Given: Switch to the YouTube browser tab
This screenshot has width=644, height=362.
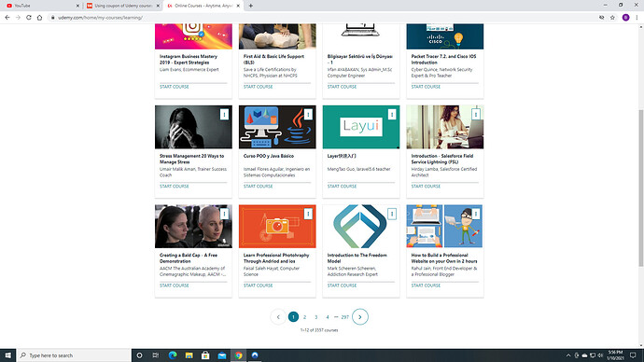Looking at the screenshot, I should click(42, 6).
